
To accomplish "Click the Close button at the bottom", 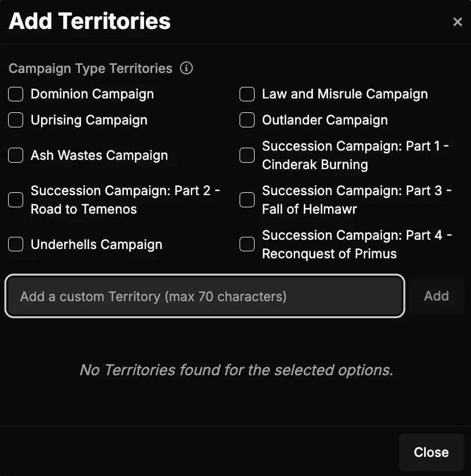I will (x=431, y=452).
